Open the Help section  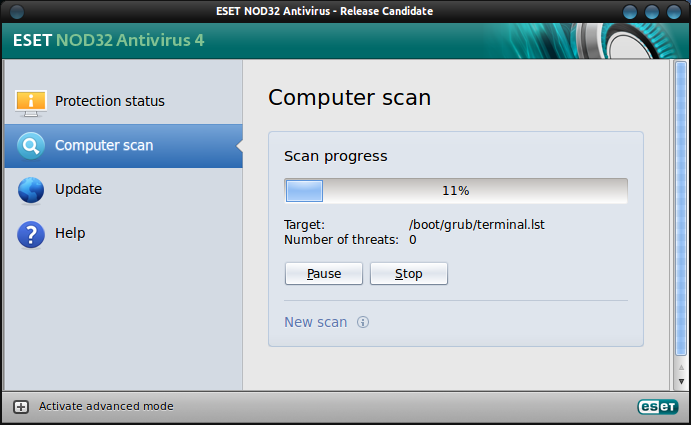123,233
